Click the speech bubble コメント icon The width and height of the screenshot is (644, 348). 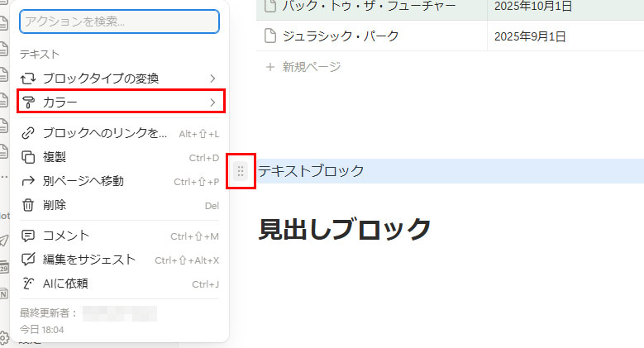pos(28,236)
